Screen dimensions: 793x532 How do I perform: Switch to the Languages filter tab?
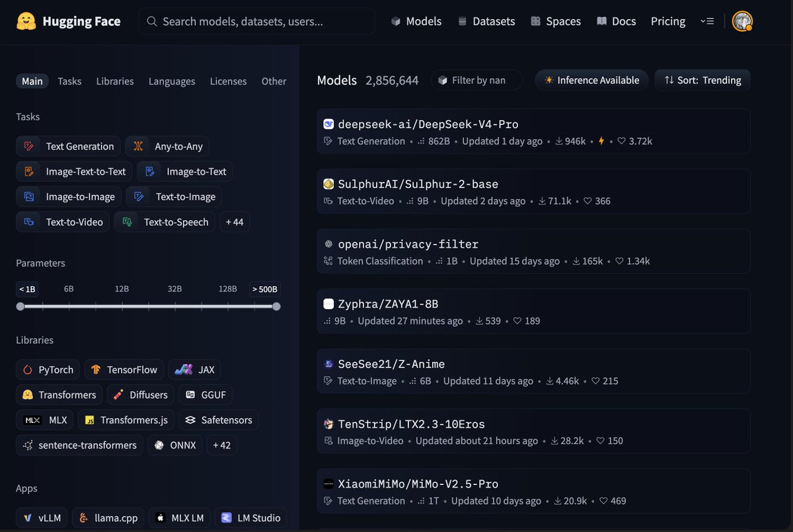point(172,81)
